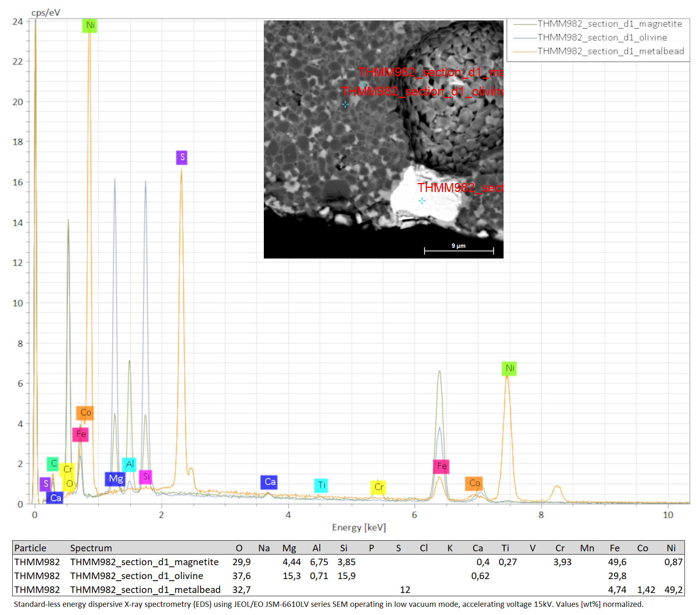Screen dimensions: 700x615
Task: Click the metalbead legend entry
Action: tap(599, 51)
